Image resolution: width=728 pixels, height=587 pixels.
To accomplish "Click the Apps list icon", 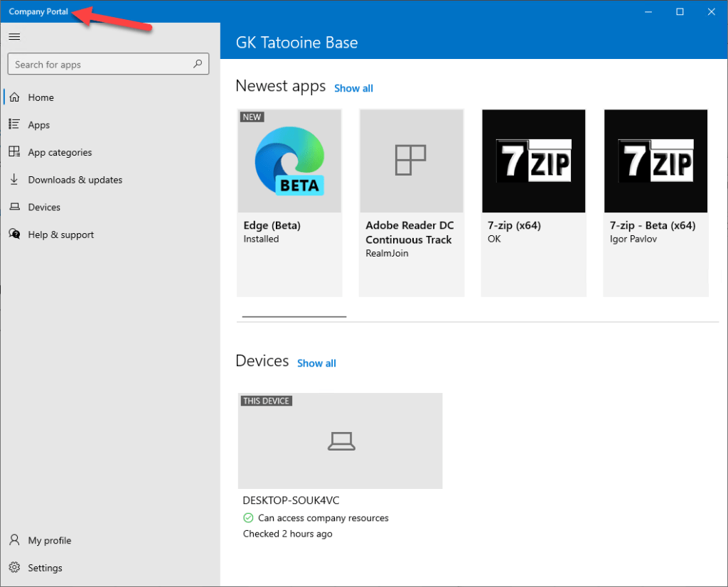I will point(14,124).
